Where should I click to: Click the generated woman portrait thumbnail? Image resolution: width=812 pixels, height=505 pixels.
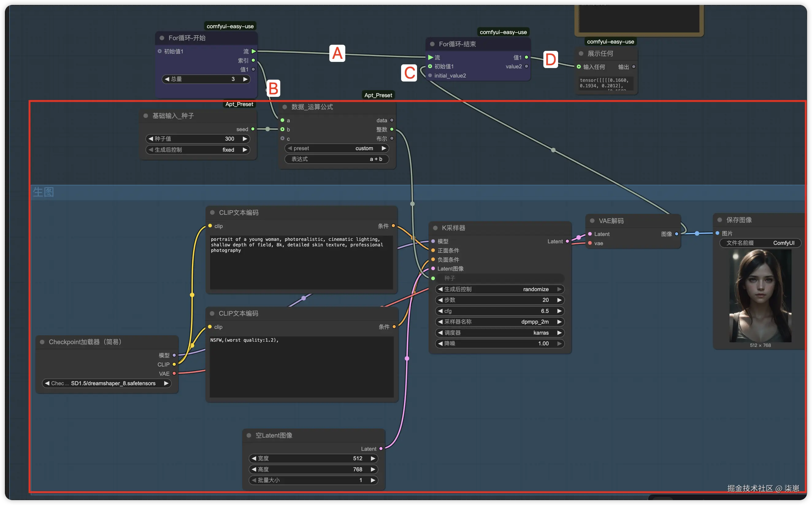[x=760, y=296]
